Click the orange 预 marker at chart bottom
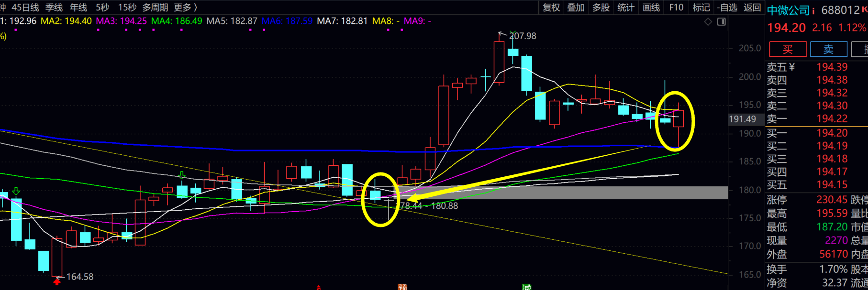 (402, 287)
